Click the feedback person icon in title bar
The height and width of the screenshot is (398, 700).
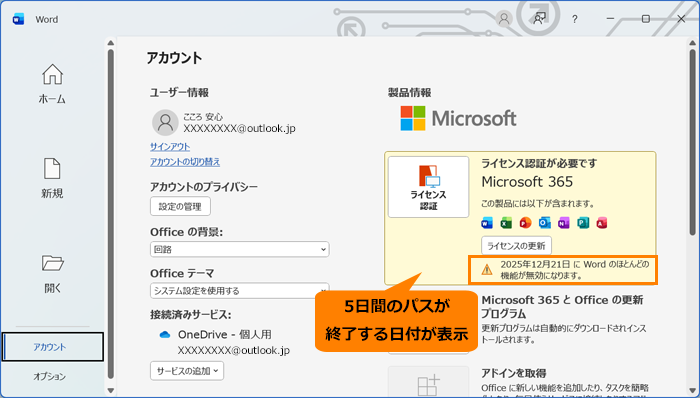pos(539,19)
